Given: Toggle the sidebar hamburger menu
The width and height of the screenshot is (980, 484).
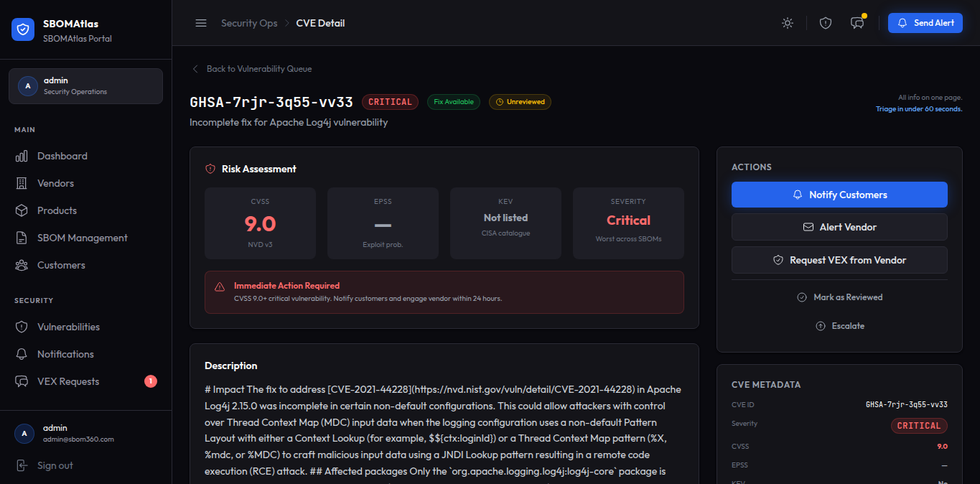Looking at the screenshot, I should (201, 23).
